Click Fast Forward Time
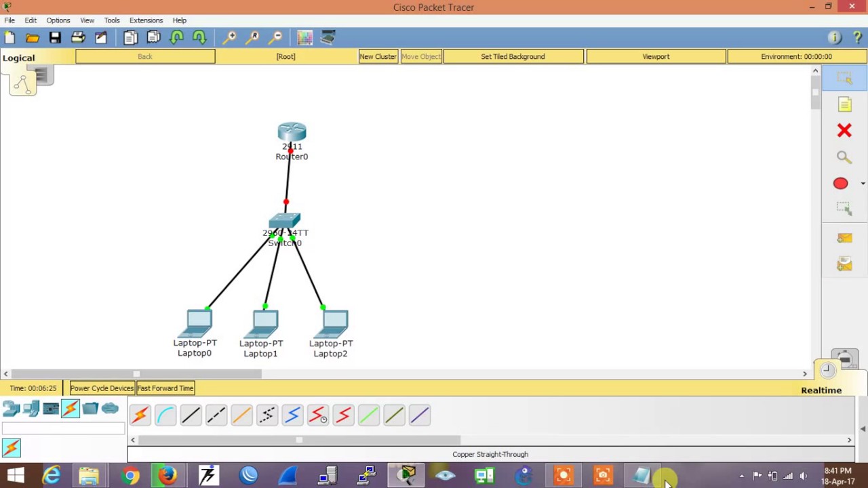 pyautogui.click(x=165, y=388)
